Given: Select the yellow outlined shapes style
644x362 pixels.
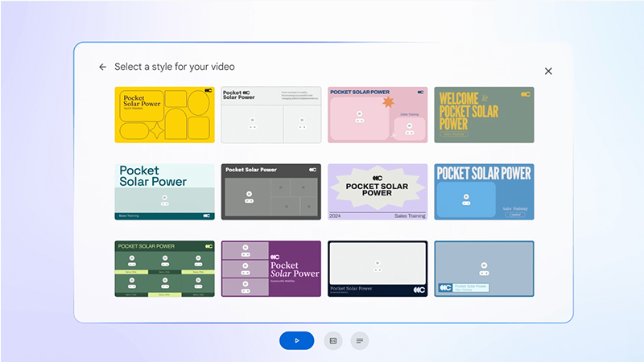Looking at the screenshot, I should tap(165, 115).
